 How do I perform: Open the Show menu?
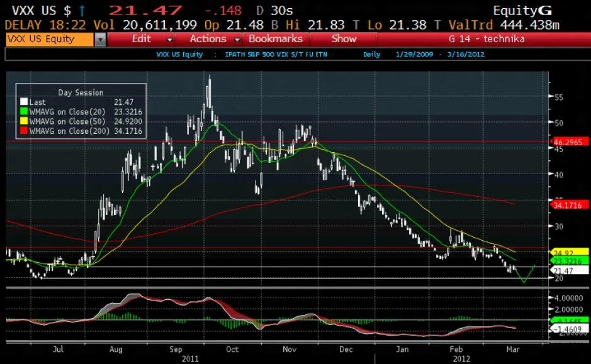pos(344,39)
